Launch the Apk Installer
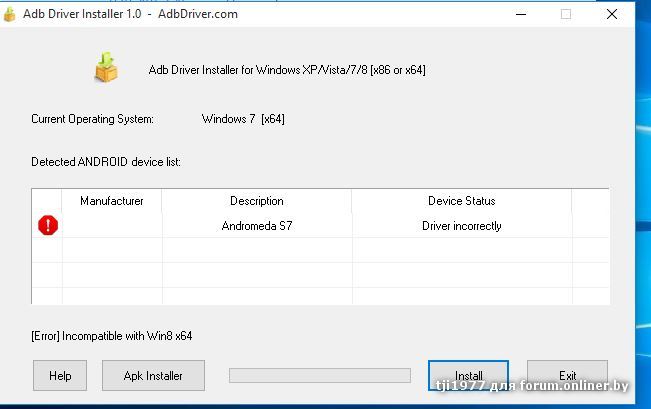 click(x=153, y=376)
